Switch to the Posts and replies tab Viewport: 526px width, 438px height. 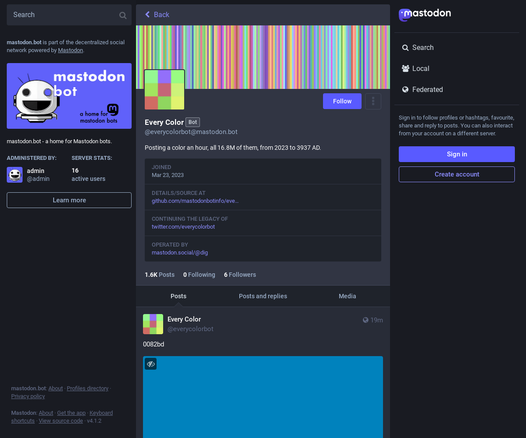pyautogui.click(x=263, y=296)
